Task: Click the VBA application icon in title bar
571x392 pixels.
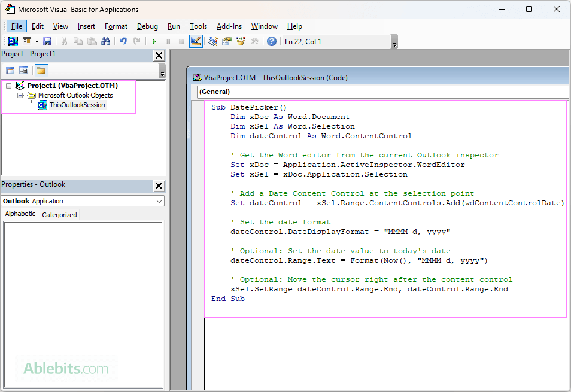Action: click(10, 9)
